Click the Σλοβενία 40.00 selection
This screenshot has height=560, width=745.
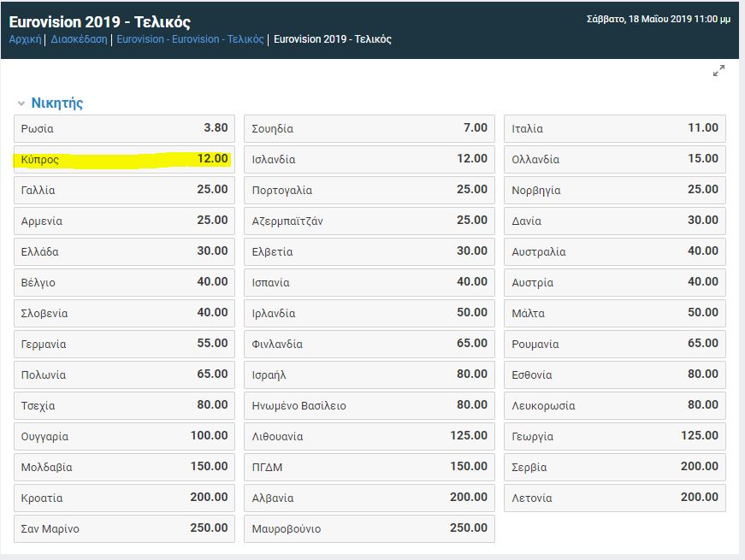coord(125,314)
